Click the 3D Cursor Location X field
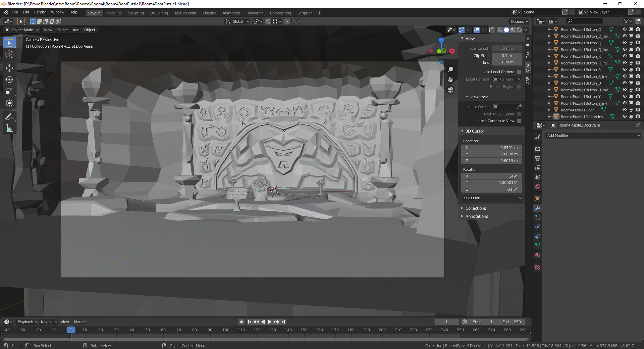This screenshot has height=349, width=644. point(492,148)
